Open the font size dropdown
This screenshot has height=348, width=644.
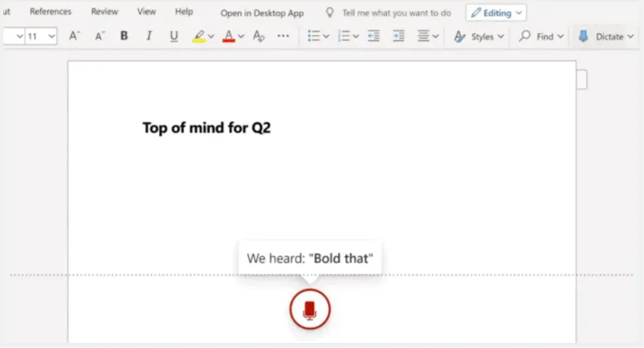pos(40,37)
